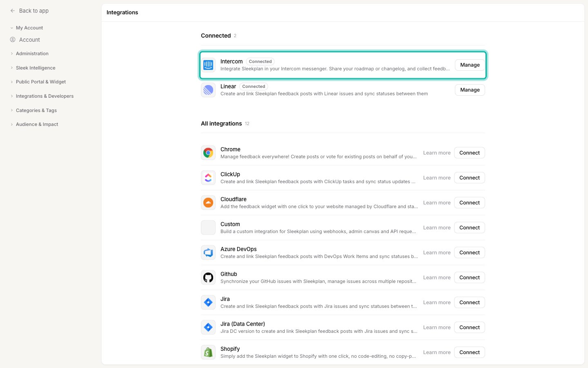588x368 pixels.
Task: Open Learn more for Custom
Action: (437, 228)
